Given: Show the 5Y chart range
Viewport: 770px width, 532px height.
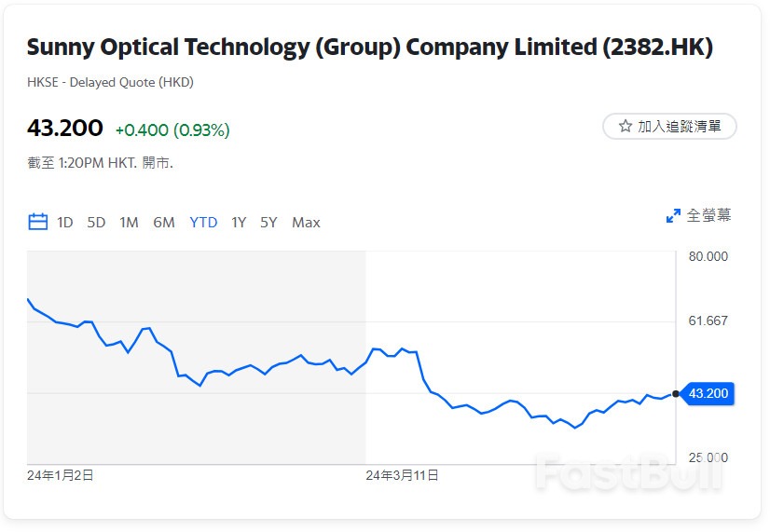Looking at the screenshot, I should 268,222.
